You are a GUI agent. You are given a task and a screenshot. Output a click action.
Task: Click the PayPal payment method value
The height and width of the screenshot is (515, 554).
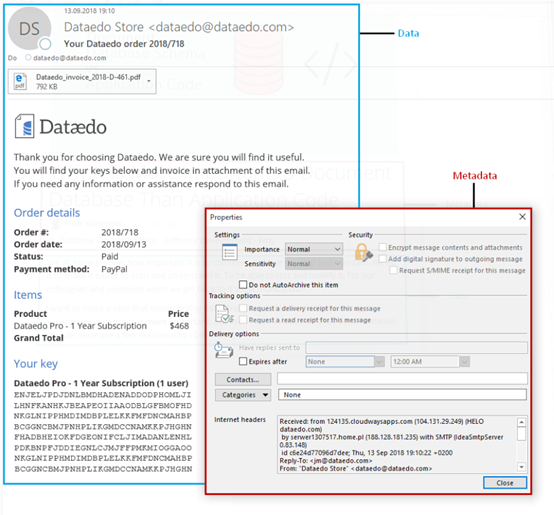point(114,269)
